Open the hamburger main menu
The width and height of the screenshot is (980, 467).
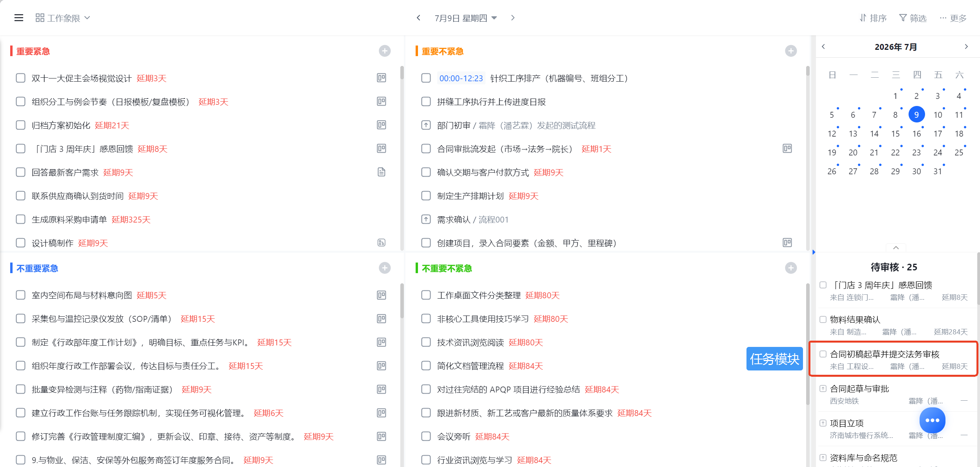click(x=19, y=18)
